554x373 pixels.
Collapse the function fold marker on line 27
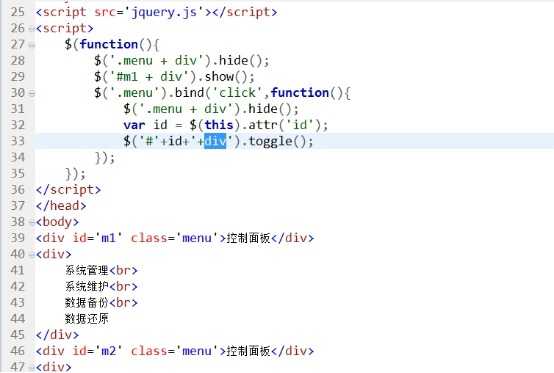[x=32, y=45]
